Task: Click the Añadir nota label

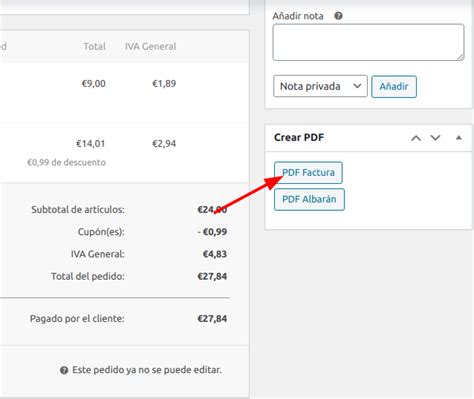Action: coord(298,16)
